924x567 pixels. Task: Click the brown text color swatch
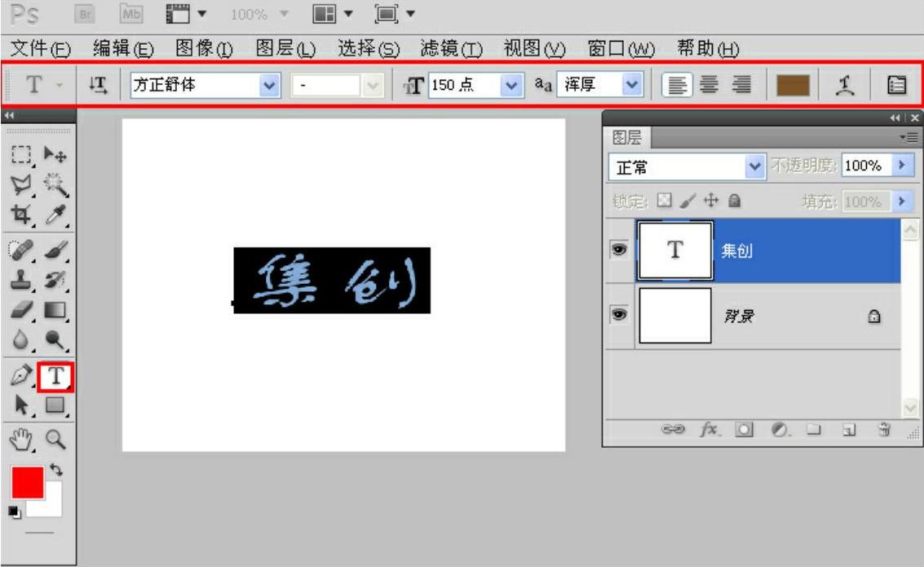pos(792,85)
